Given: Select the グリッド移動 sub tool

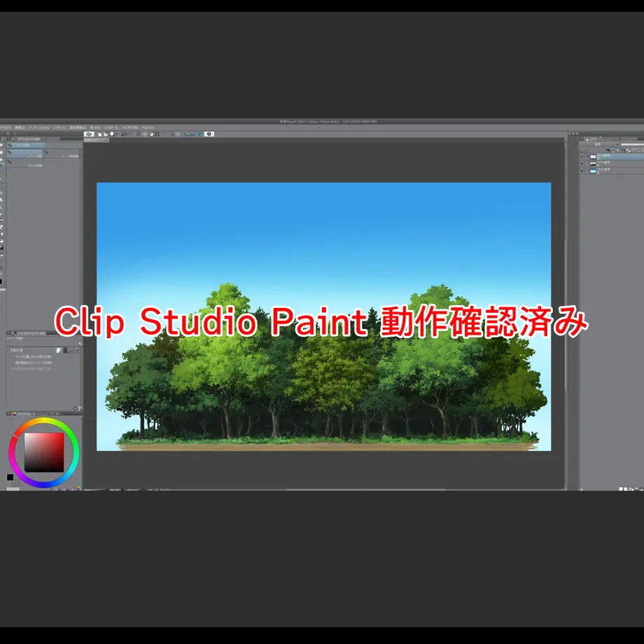Looking at the screenshot, I should [24, 164].
